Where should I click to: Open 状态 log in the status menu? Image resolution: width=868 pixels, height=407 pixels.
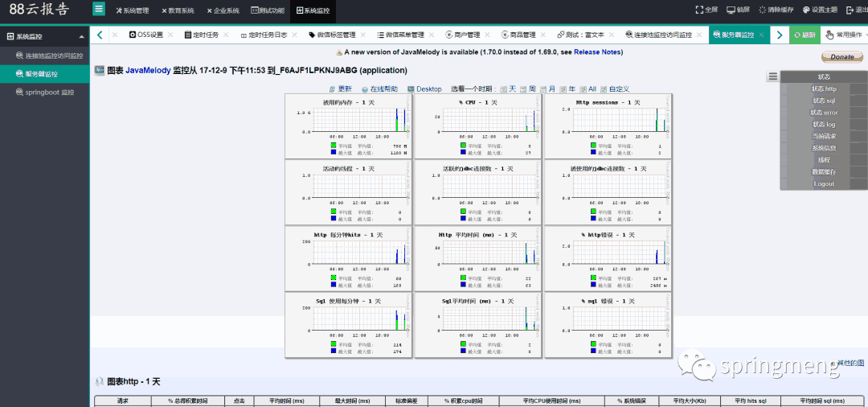pyautogui.click(x=825, y=125)
